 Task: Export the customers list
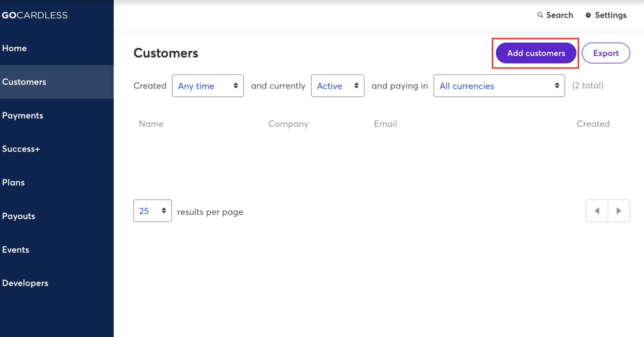click(x=606, y=53)
